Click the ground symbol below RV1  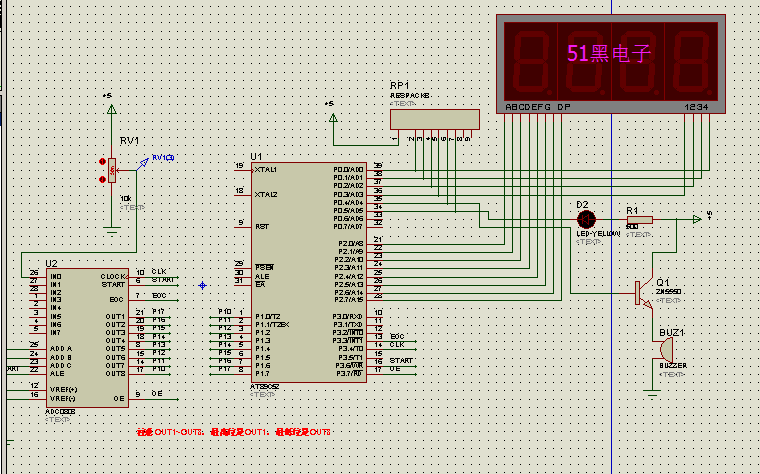[x=112, y=230]
